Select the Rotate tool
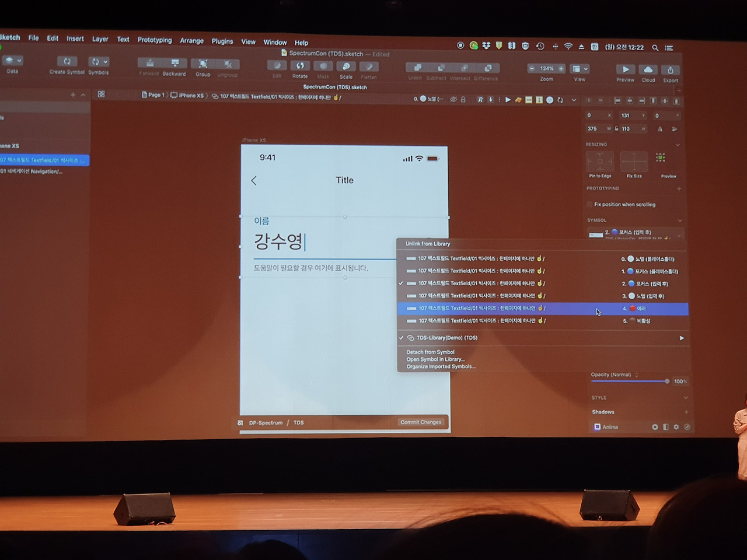The height and width of the screenshot is (560, 747). tap(300, 66)
